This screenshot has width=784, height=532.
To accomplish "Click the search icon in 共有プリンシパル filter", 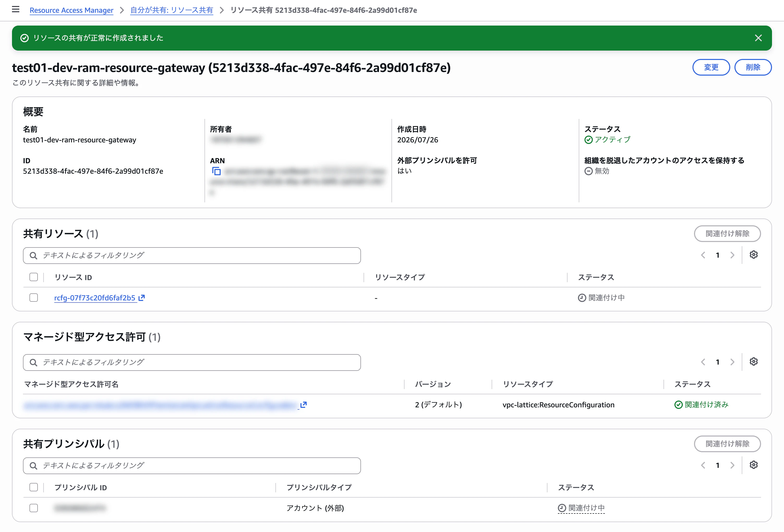I will click(33, 466).
